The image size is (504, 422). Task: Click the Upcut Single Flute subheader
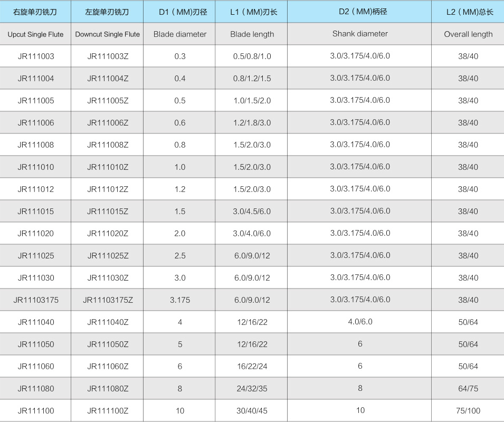[x=35, y=34]
